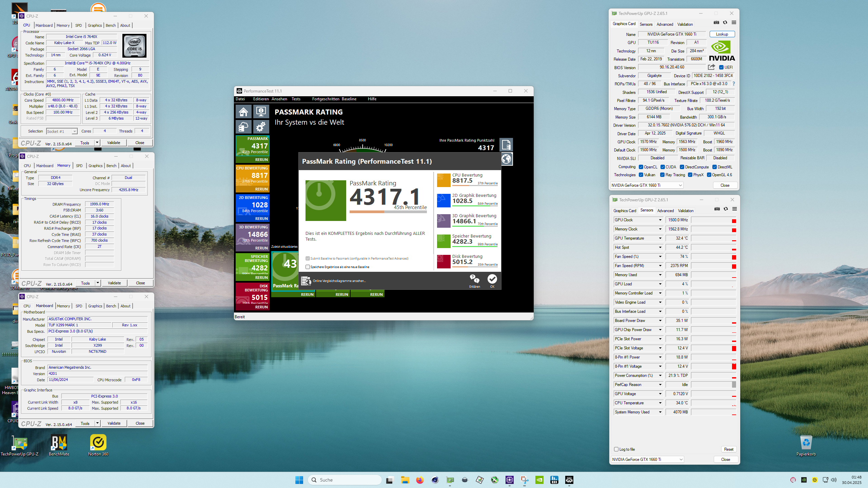Open the system information monitor icon
Image resolution: width=868 pixels, height=488 pixels.
[x=261, y=111]
